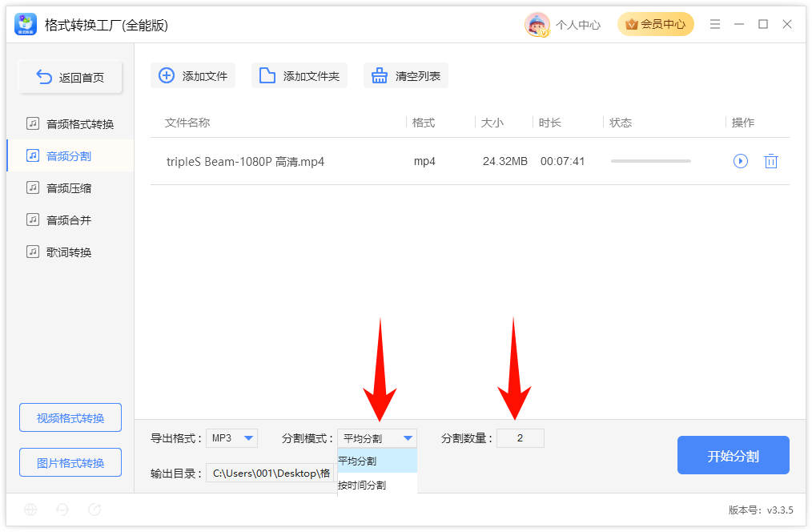Viewport: 812px width, 532px height.
Task: Click music note icon beside 音频压缩
Action: point(33,187)
